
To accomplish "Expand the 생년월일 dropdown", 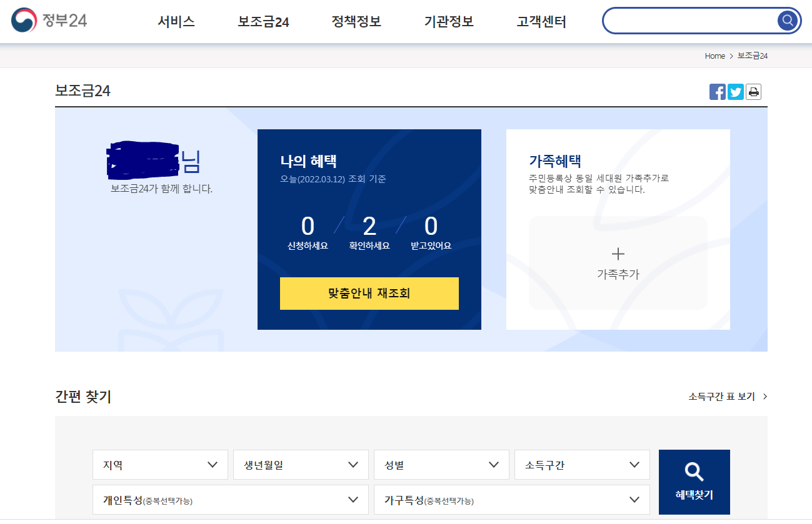I will 301,465.
